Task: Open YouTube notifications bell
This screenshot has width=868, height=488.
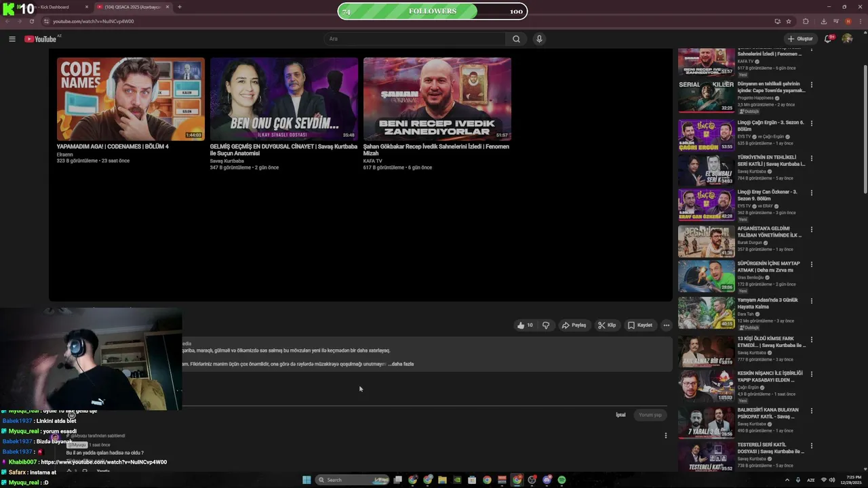Action: [828, 39]
